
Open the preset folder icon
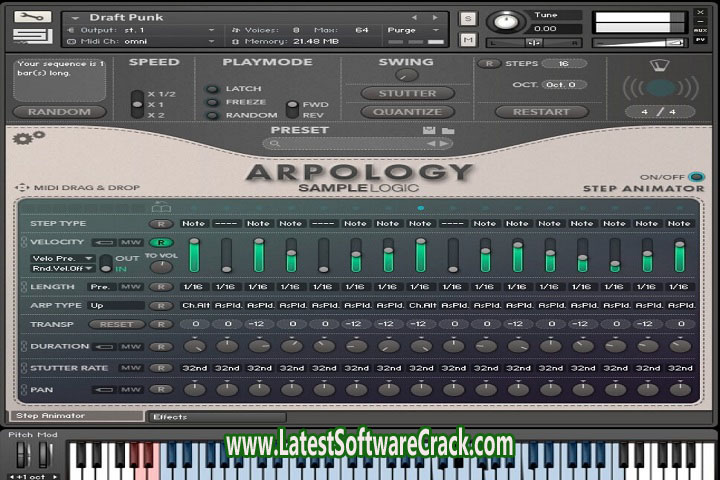click(x=448, y=131)
